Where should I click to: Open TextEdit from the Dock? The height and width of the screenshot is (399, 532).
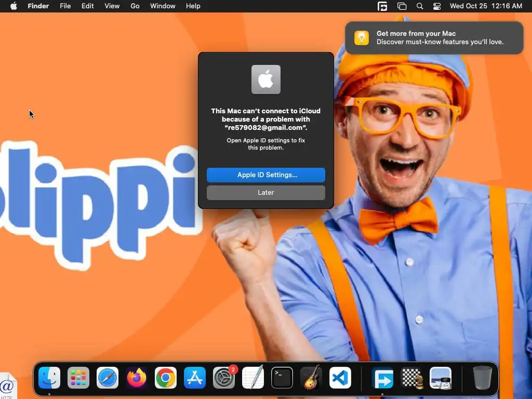point(253,377)
